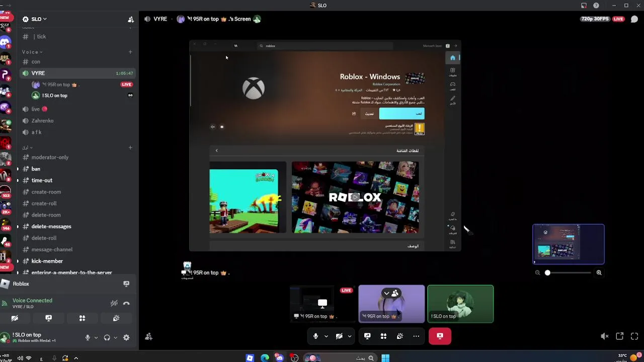Click the share screen icon in voice panel

(x=48, y=318)
